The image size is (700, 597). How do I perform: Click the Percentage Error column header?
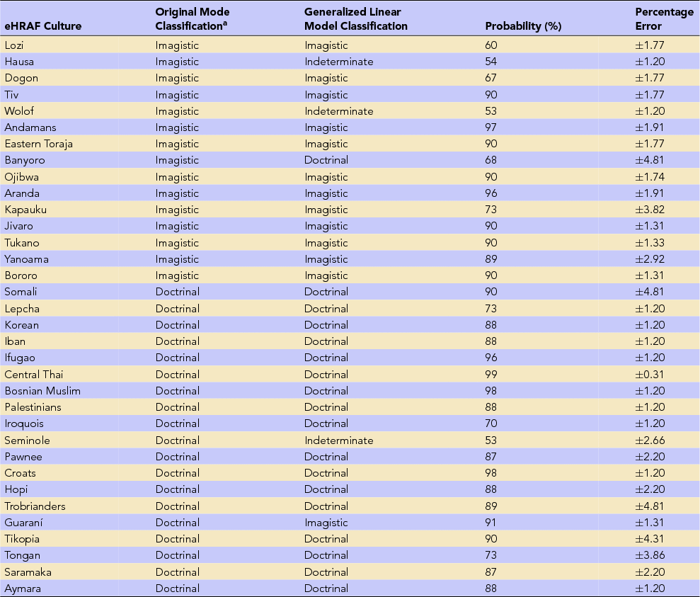(664, 19)
